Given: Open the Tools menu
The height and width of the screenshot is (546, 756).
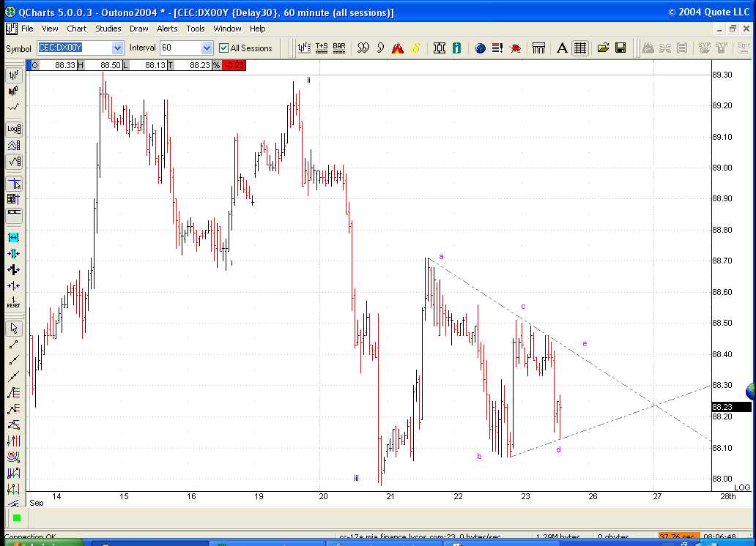Looking at the screenshot, I should 196,29.
